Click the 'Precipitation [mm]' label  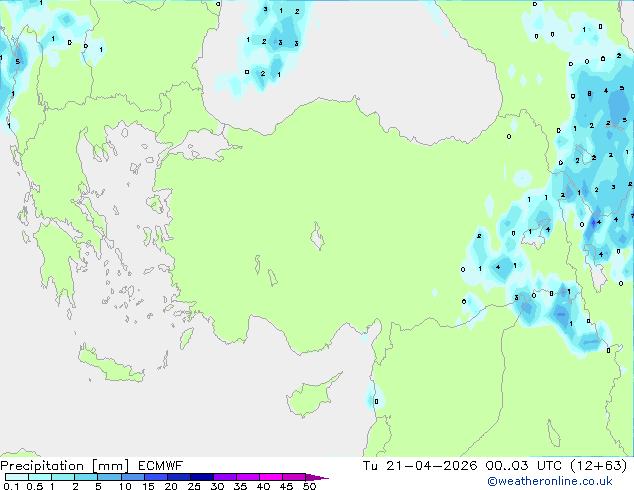point(65,466)
